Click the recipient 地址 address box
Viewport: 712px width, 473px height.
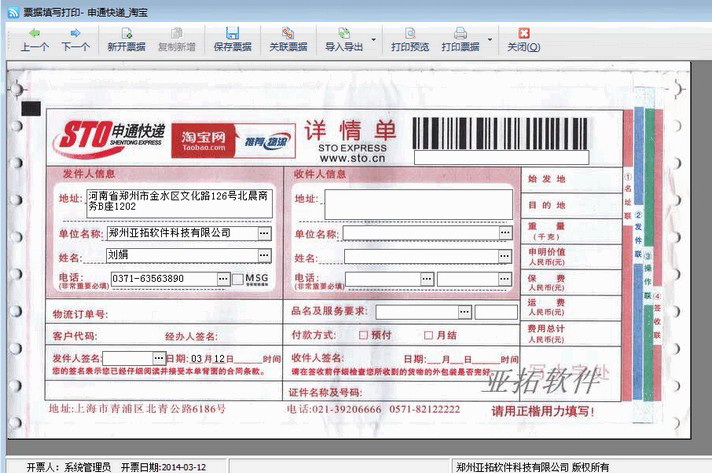(418, 205)
